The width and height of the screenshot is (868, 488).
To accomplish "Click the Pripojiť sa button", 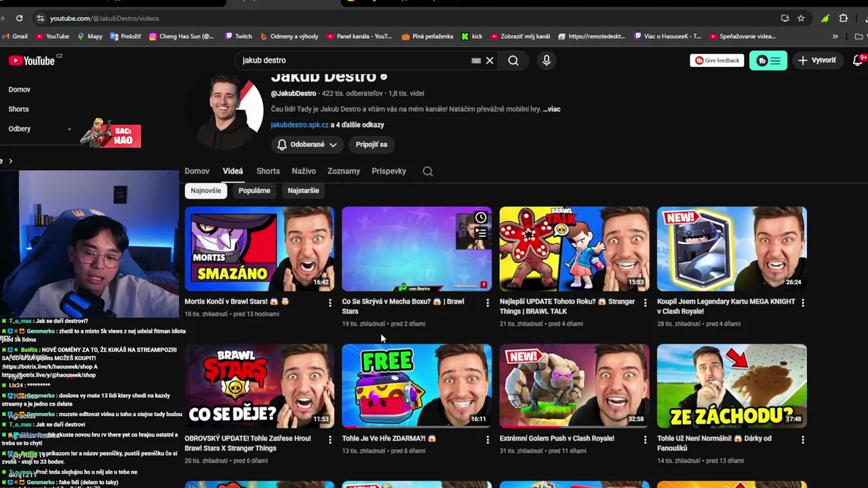I will click(372, 144).
